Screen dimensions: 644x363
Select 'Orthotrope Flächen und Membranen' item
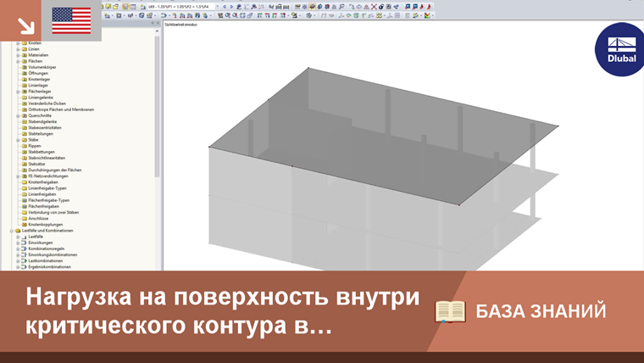[x=61, y=109]
